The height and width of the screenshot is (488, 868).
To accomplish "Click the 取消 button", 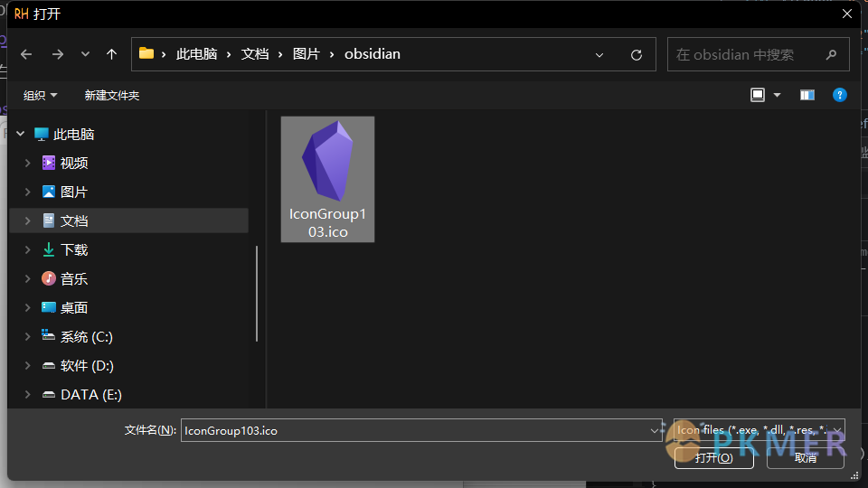I will [x=805, y=457].
